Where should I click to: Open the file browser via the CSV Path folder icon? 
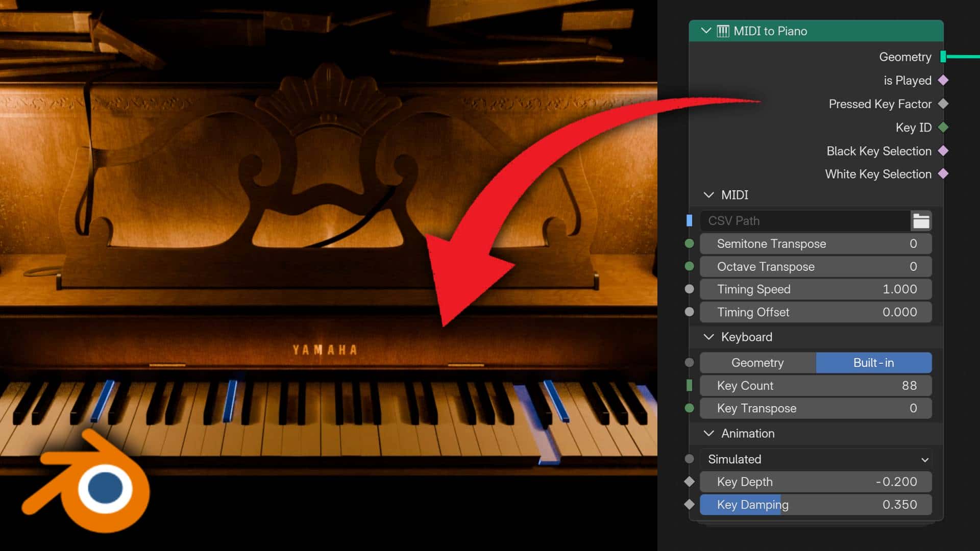pyautogui.click(x=921, y=221)
